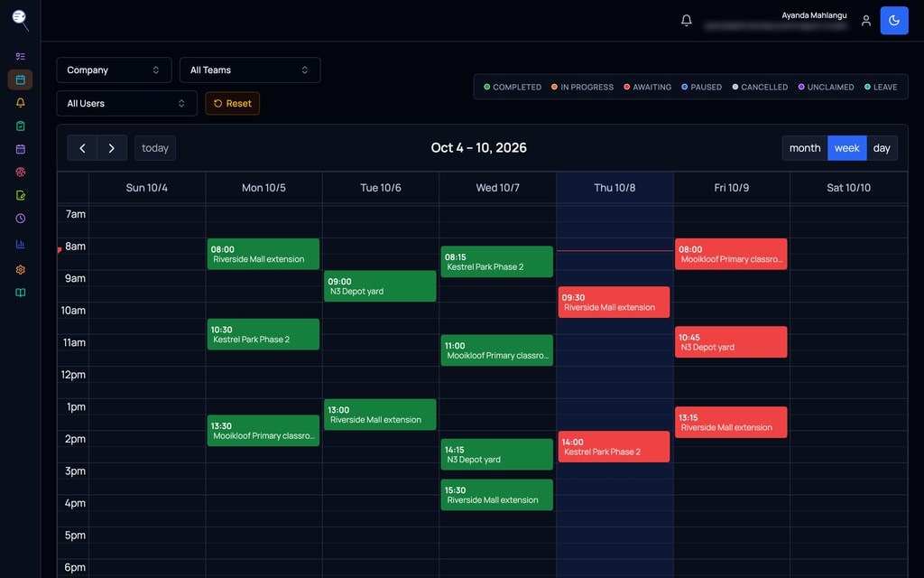Click the COMPLETED legend green dot
This screenshot has width=924, height=578.
pyautogui.click(x=486, y=87)
